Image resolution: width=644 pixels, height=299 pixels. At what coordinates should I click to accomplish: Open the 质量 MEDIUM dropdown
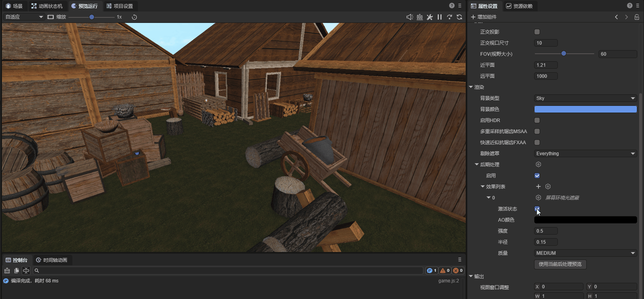click(585, 253)
